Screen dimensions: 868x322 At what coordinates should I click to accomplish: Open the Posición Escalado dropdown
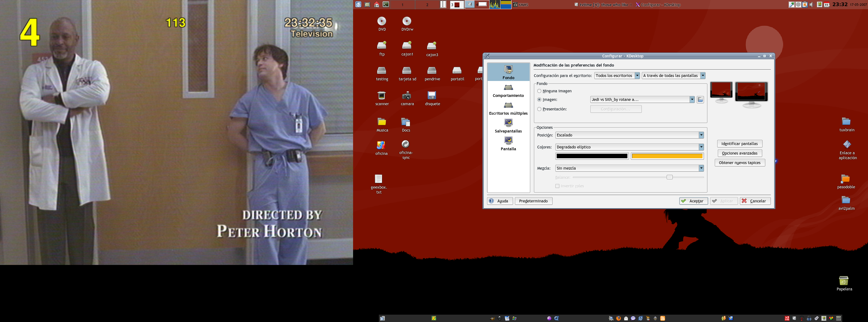pos(629,135)
